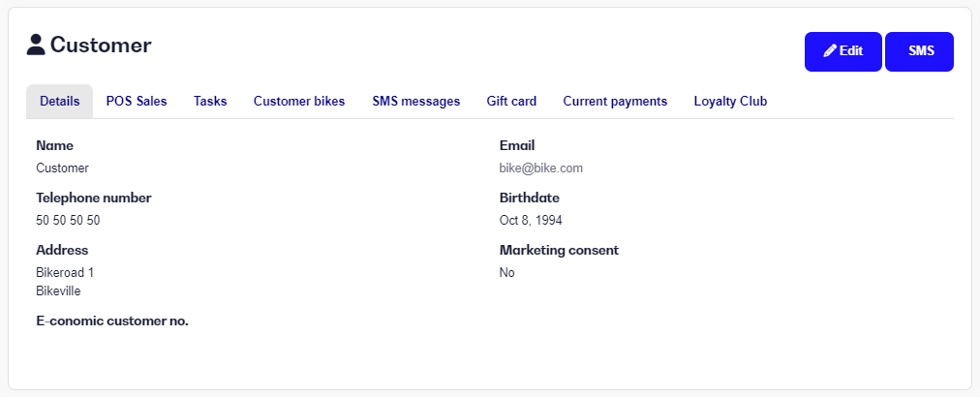
Task: Click the bike@bike.com email link
Action: (540, 168)
